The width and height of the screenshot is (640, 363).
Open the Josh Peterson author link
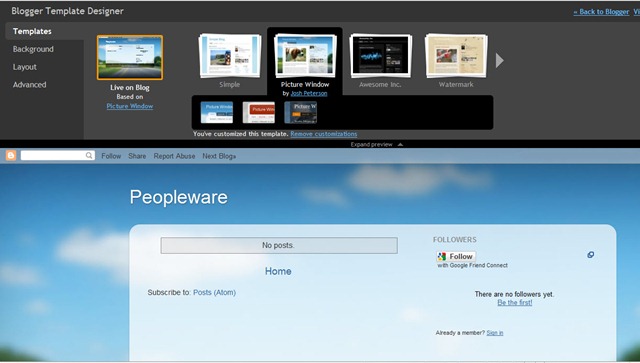tap(309, 93)
